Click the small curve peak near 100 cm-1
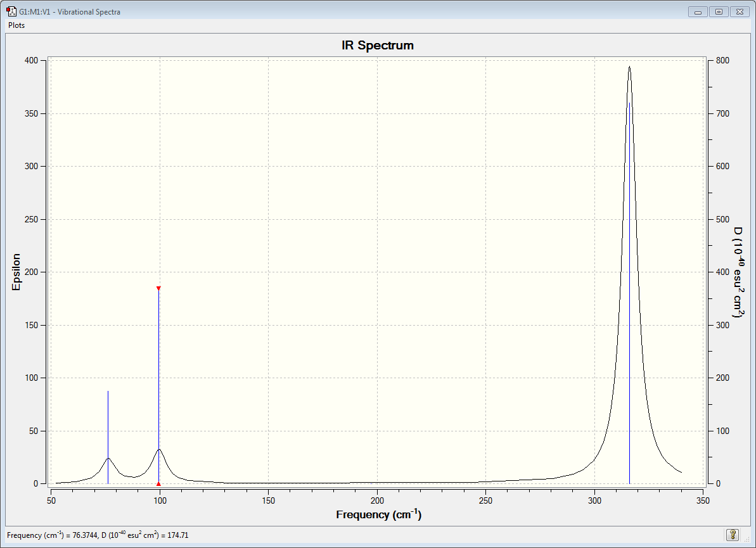Viewport: 756px width, 548px height. pos(158,449)
